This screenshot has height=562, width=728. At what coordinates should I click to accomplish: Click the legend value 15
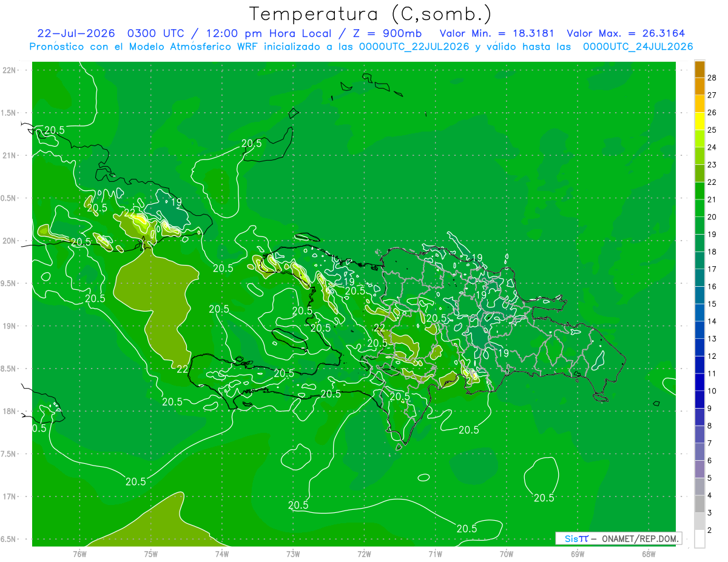click(x=712, y=304)
